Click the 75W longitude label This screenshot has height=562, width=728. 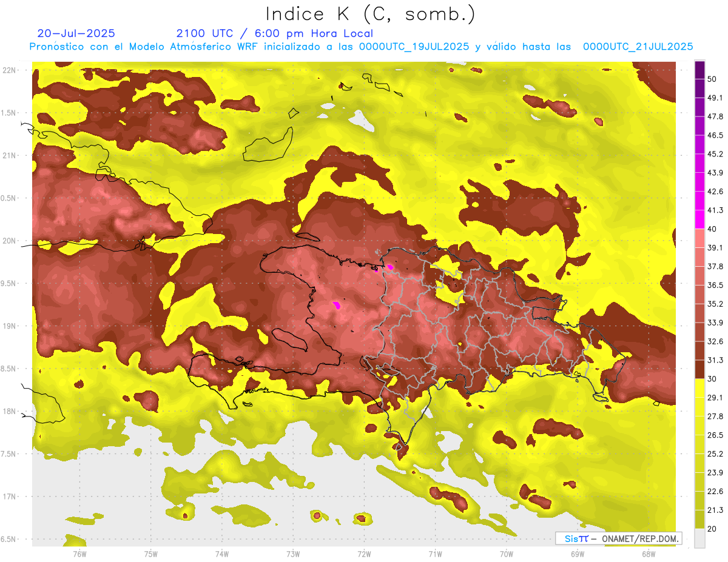point(151,554)
